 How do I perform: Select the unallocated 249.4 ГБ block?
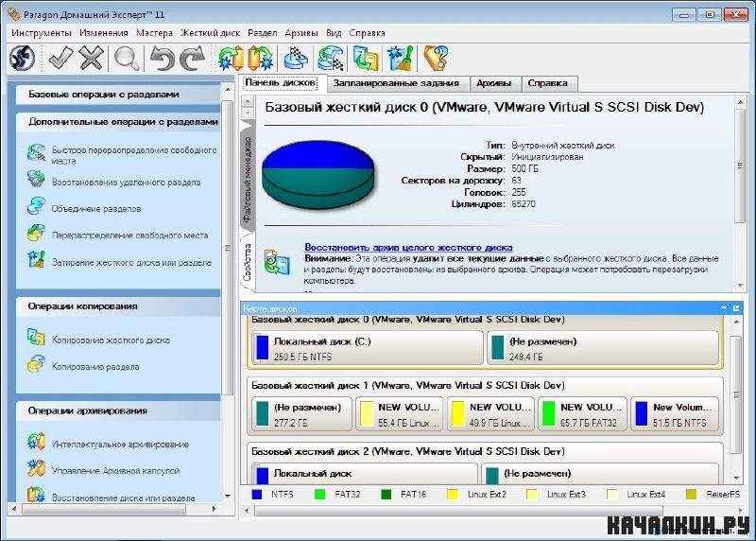point(603,348)
